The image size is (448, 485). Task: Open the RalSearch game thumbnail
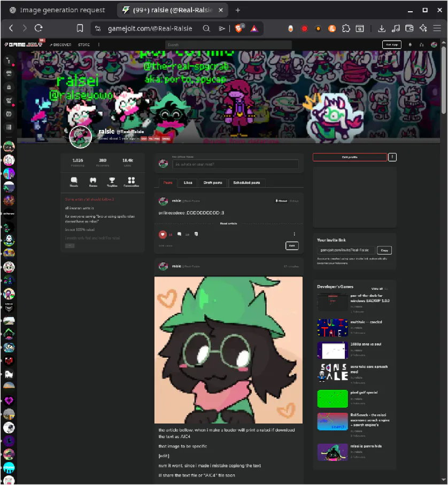pyautogui.click(x=333, y=421)
